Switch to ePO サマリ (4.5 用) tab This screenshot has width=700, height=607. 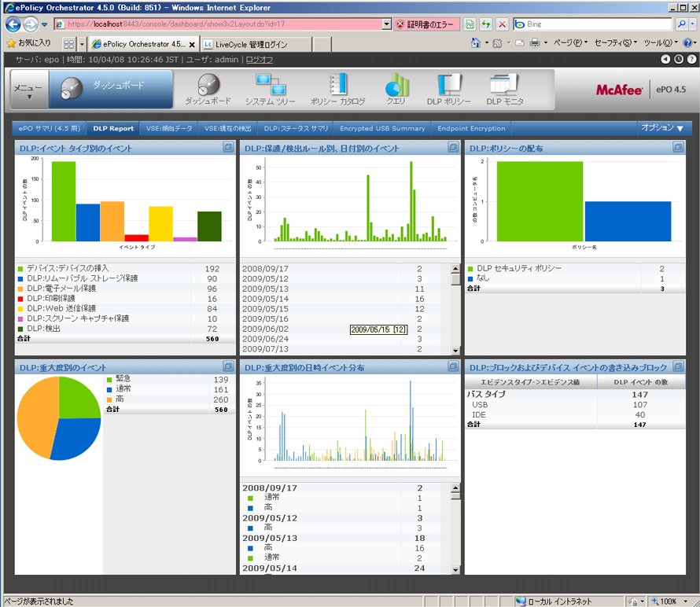click(x=50, y=128)
